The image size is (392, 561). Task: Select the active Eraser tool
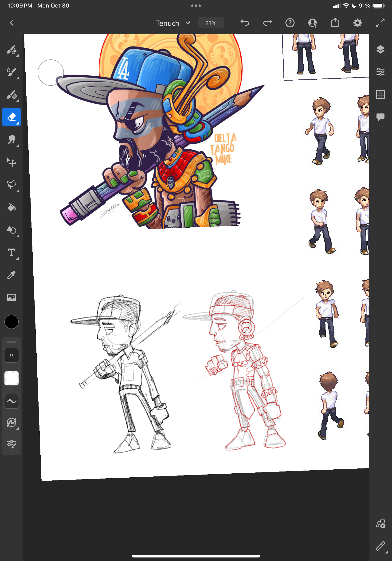tap(12, 117)
